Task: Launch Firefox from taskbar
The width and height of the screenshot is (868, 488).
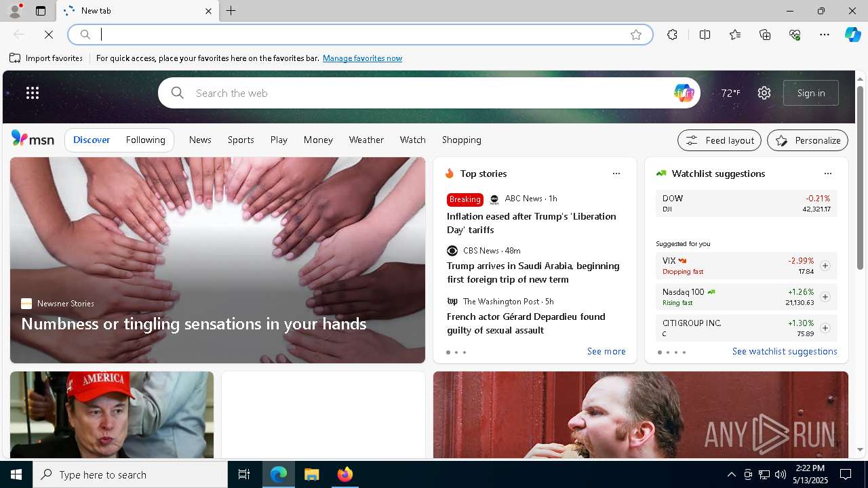Action: 345,474
